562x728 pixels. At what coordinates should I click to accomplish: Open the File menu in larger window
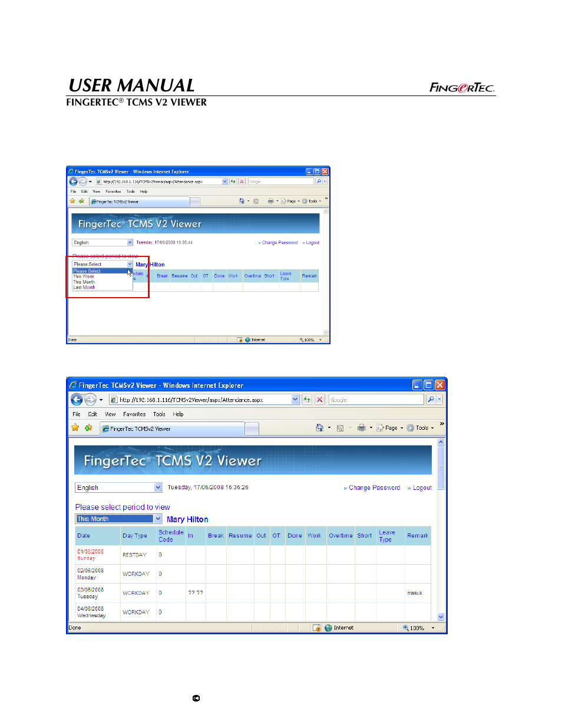point(77,414)
